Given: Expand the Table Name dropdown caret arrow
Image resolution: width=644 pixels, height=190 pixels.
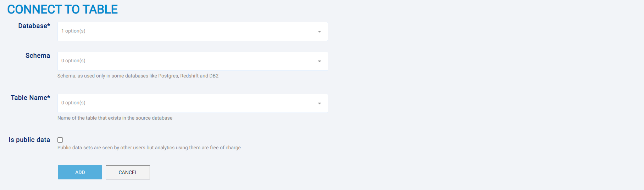Looking at the screenshot, I should point(320,104).
